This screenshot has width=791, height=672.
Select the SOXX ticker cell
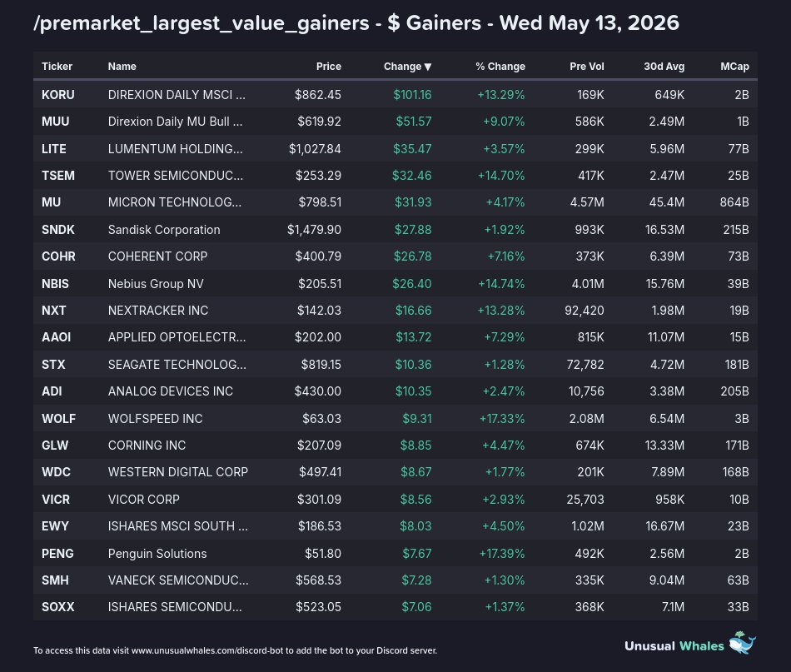(58, 607)
